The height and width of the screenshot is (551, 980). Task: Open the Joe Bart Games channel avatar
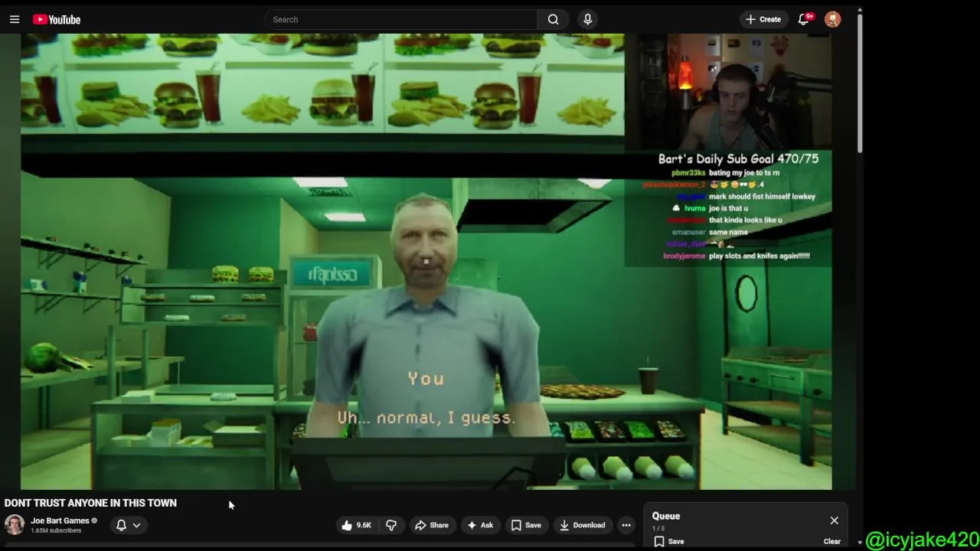click(15, 525)
